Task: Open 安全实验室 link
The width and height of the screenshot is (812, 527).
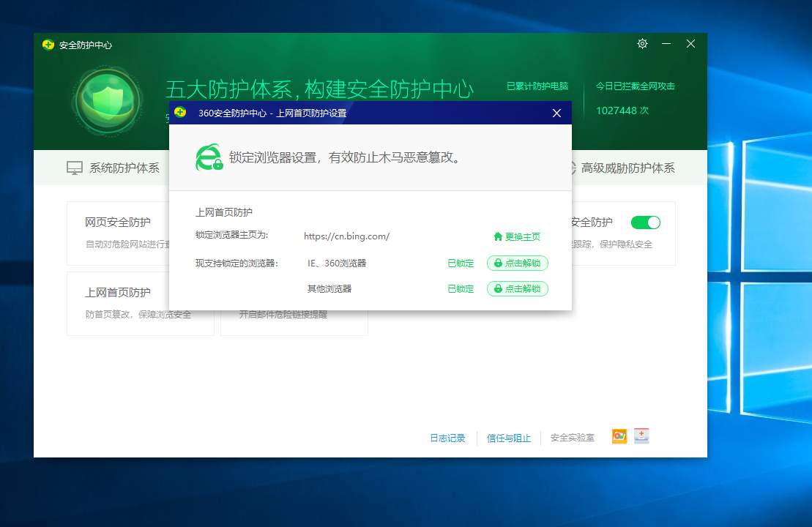Action: [x=573, y=438]
